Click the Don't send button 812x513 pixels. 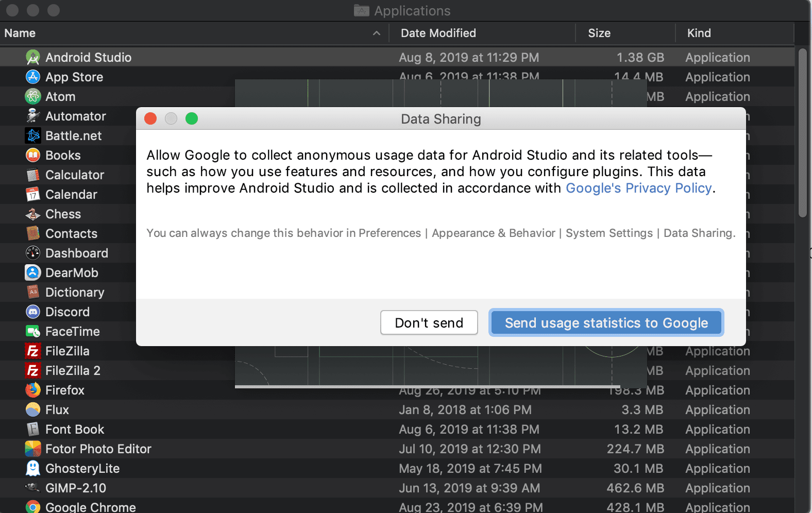[429, 322]
